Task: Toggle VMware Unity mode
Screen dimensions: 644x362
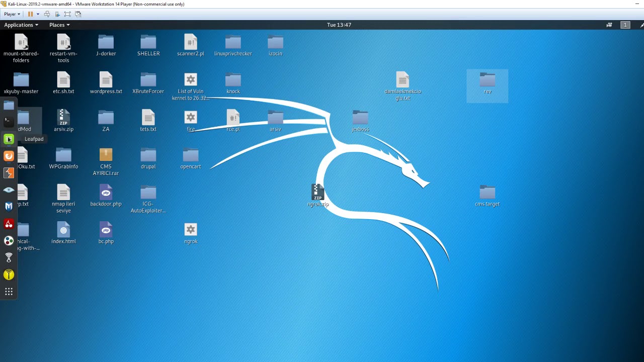Action: 77,14
